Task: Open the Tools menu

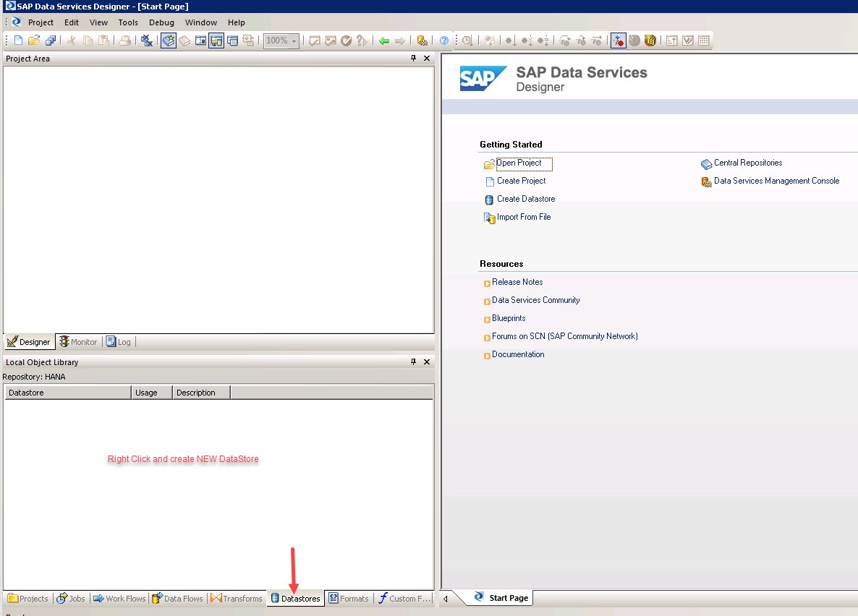Action: point(128,22)
